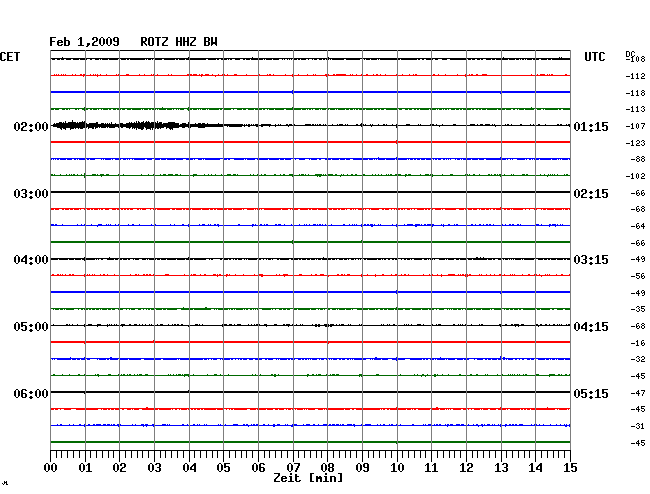Select minute tick label '12'

pos(466,468)
